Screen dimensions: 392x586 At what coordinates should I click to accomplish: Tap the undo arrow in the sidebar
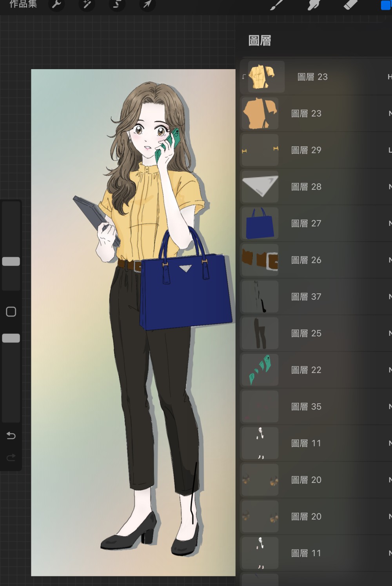pos(11,435)
